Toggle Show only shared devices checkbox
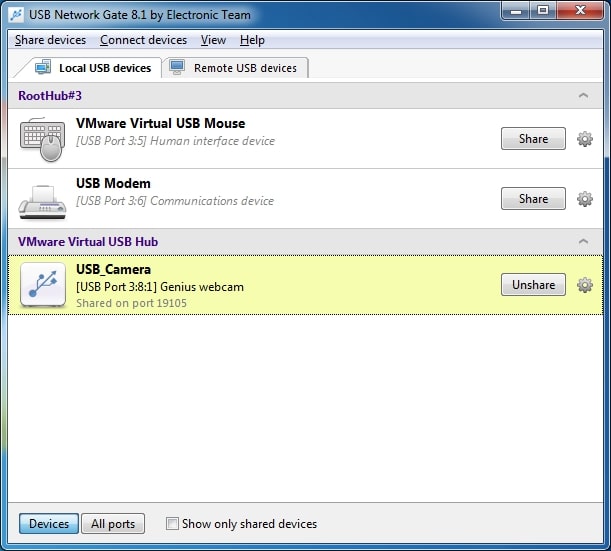This screenshot has width=611, height=551. (172, 523)
